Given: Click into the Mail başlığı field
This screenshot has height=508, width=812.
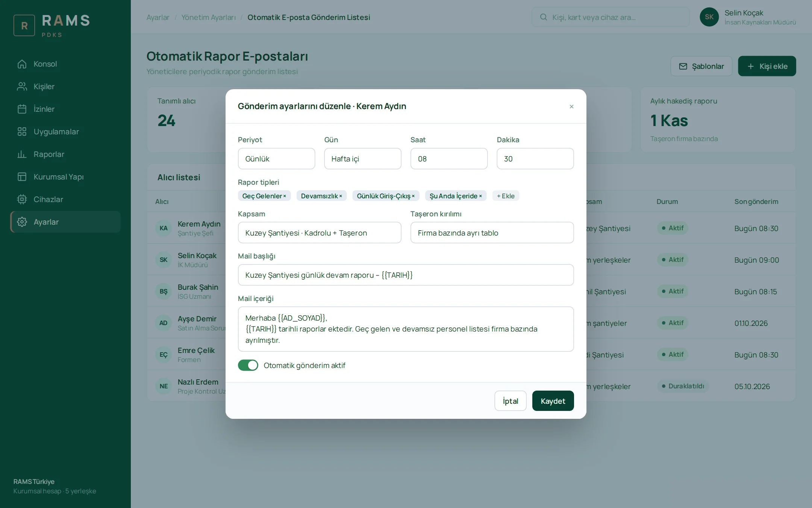Looking at the screenshot, I should 406,275.
